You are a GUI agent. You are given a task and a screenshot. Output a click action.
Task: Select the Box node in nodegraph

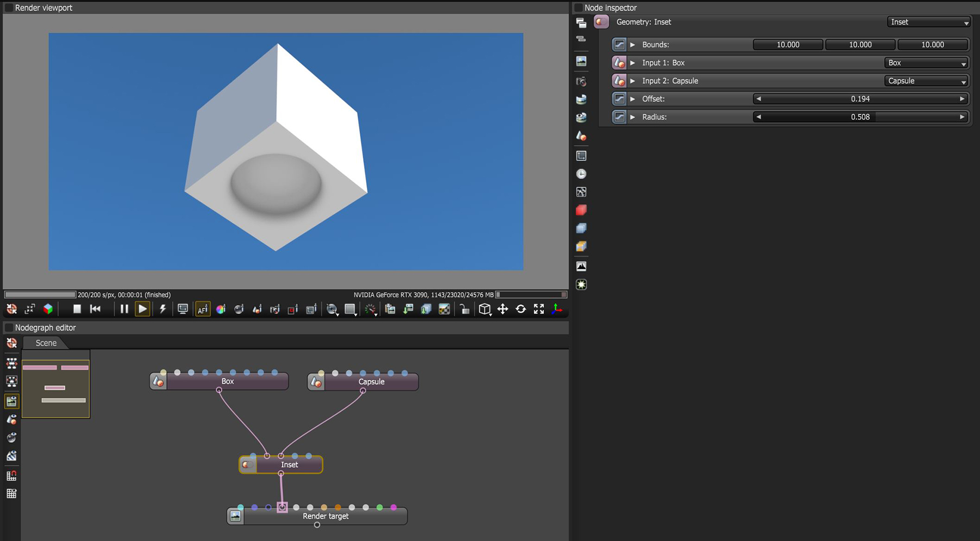tap(219, 382)
